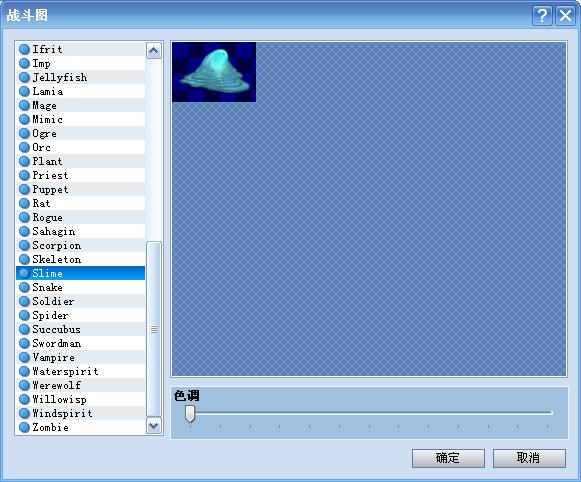Click the hue (色调) slider handle
This screenshot has width=581, height=482.
click(190, 413)
